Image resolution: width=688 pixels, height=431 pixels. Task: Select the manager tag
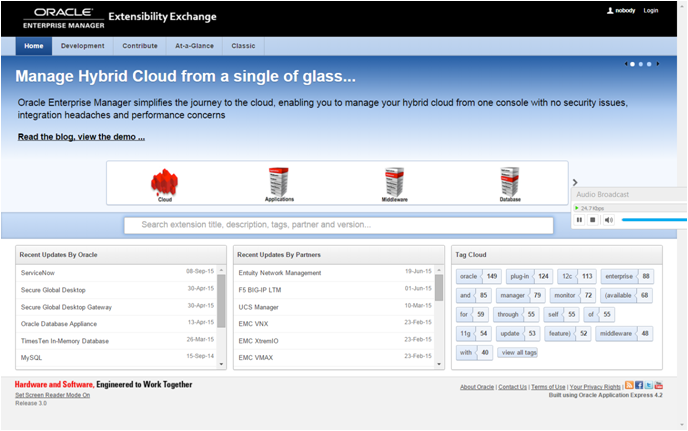tap(520, 295)
